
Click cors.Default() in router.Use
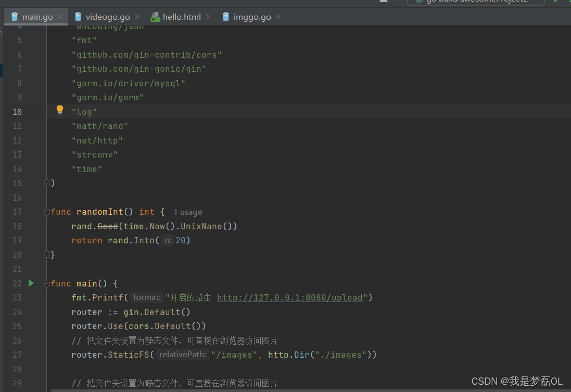point(164,326)
